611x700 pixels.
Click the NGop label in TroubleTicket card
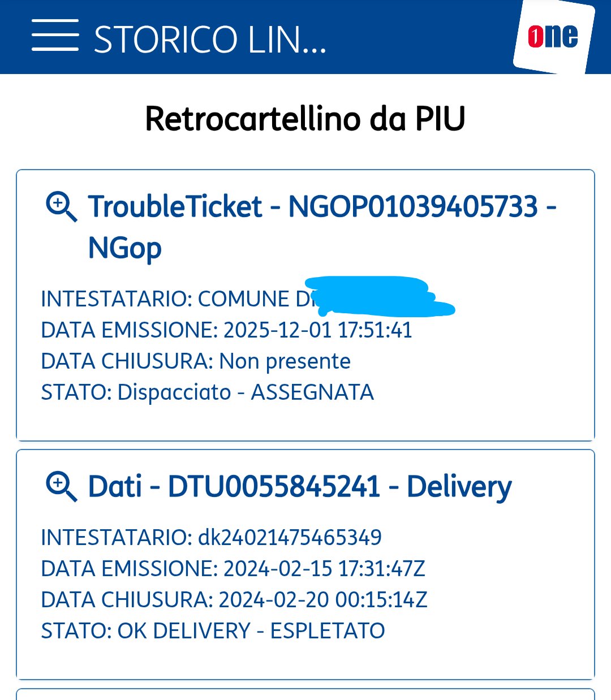(125, 248)
